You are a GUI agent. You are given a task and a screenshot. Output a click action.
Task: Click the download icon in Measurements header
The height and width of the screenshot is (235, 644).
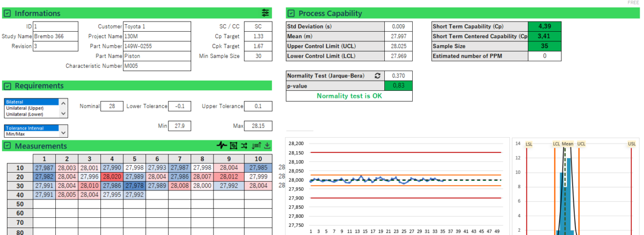coord(267,146)
